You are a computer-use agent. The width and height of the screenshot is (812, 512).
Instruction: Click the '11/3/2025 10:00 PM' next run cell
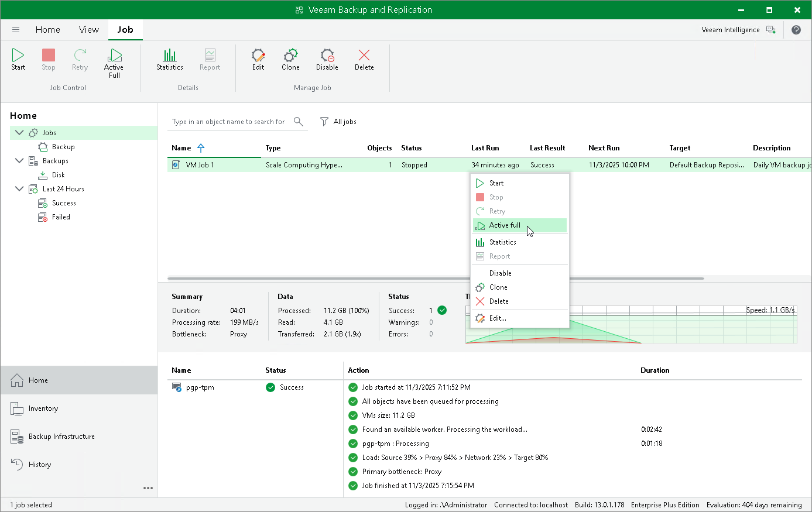[x=619, y=165]
